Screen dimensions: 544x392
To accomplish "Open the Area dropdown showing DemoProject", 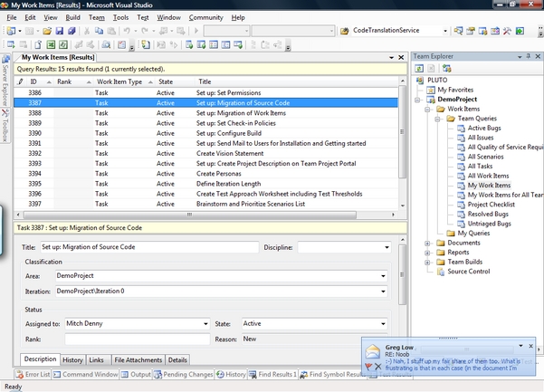I will click(x=383, y=276).
